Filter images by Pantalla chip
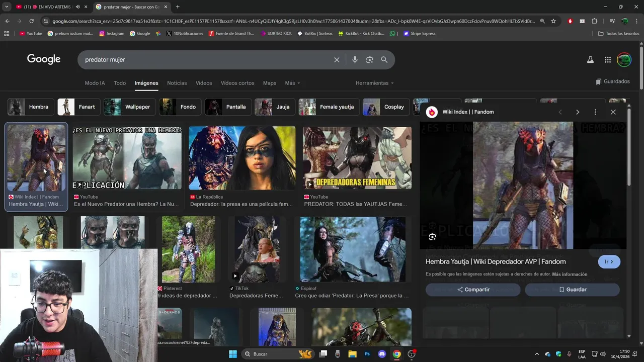Image resolution: width=644 pixels, height=362 pixels. point(227,107)
